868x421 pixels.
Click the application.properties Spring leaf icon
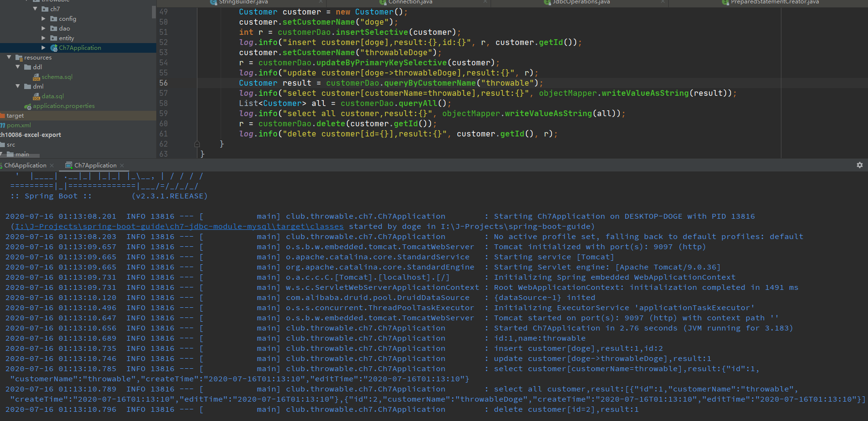click(28, 106)
